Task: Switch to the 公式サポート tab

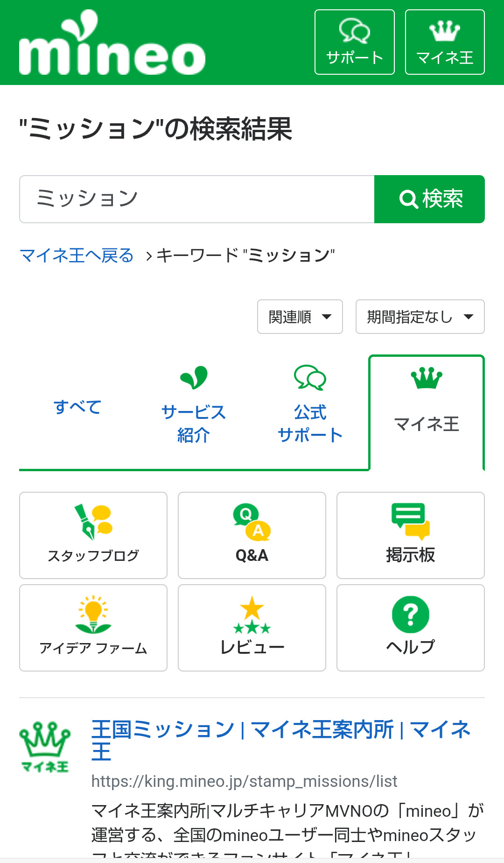Action: 310,412
